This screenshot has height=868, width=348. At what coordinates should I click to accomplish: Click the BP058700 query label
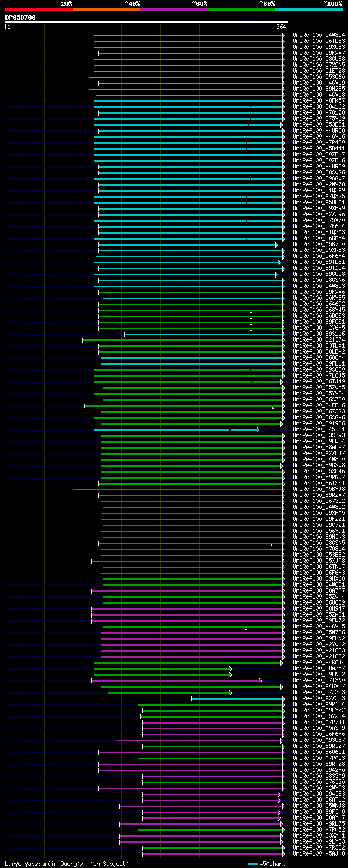(21, 17)
